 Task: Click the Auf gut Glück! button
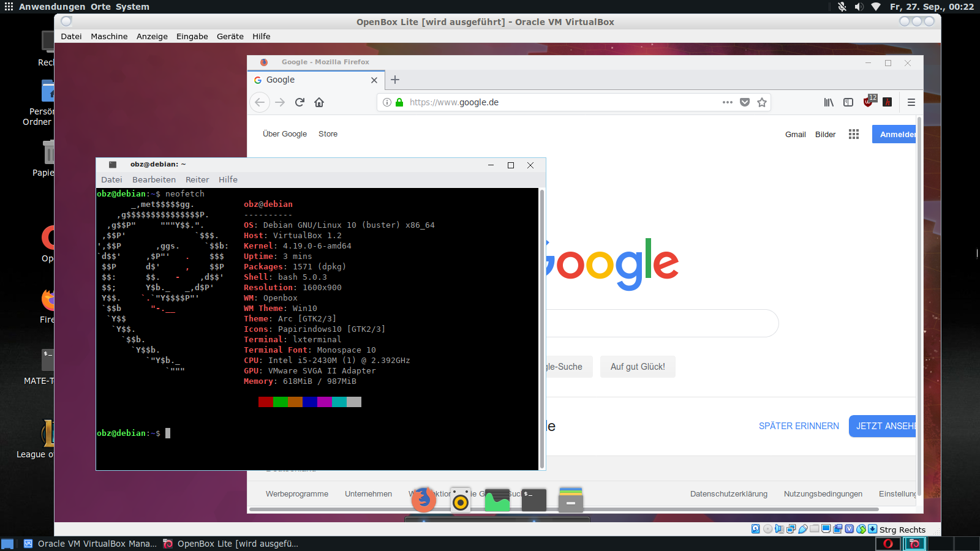pos(638,367)
